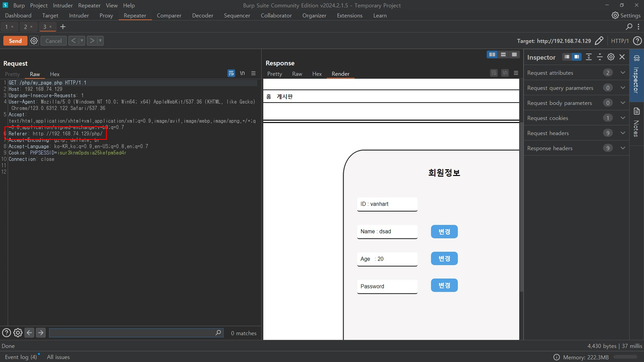This screenshot has height=362, width=644.
Task: Toggle non-printable characters in Request editor
Action: (x=242, y=73)
